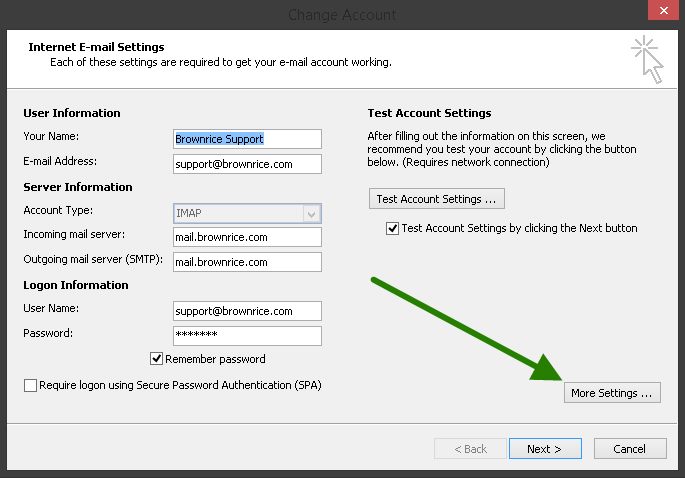Click the Incoming mail server field
685x478 pixels.
tap(247, 237)
